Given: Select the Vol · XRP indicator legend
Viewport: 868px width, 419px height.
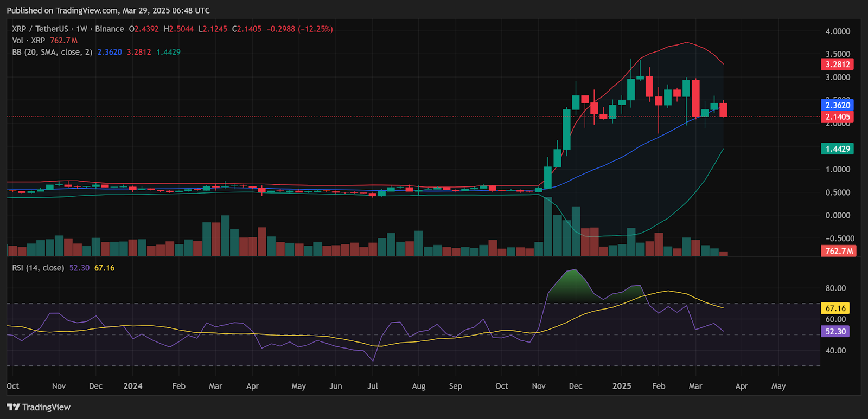Looking at the screenshot, I should point(29,41).
